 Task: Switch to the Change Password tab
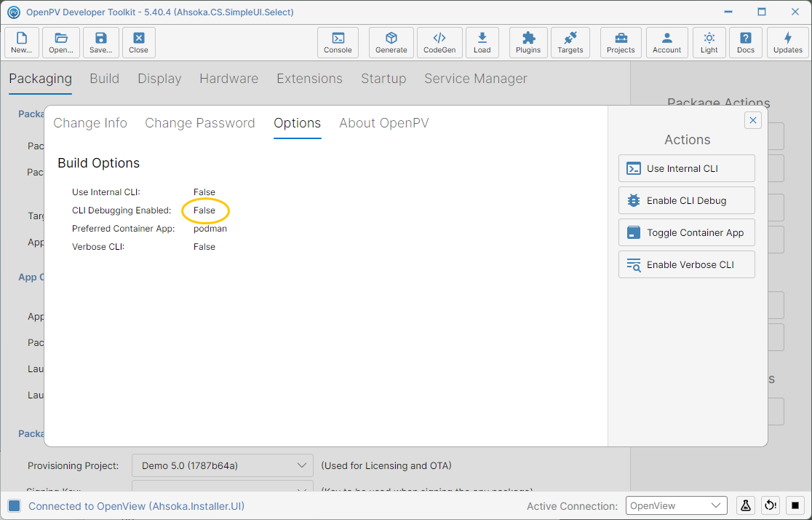coord(200,123)
